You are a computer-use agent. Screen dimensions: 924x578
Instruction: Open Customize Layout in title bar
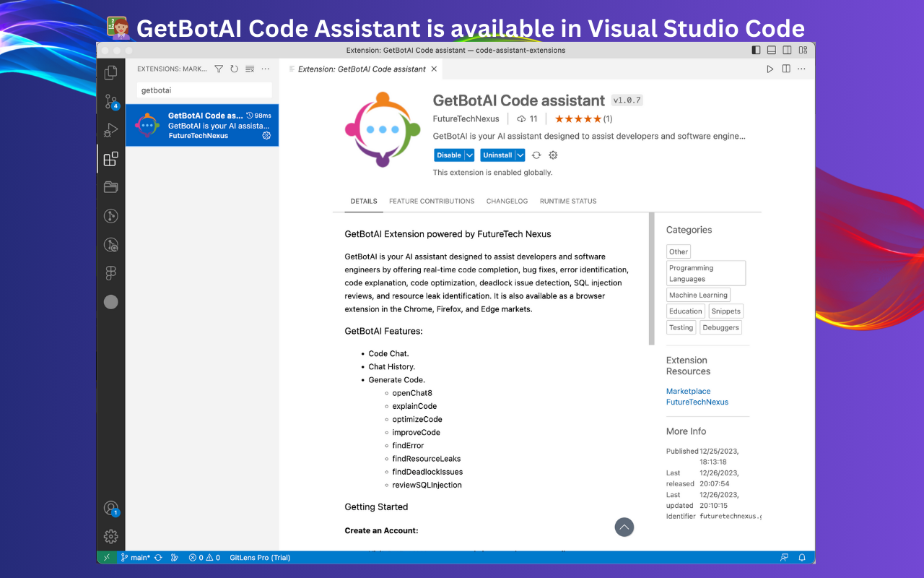click(803, 51)
